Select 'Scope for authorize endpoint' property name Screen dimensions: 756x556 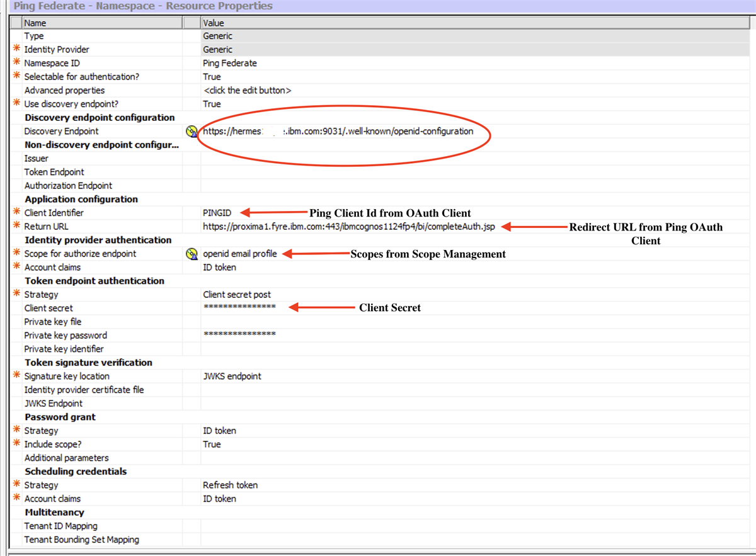(80, 254)
